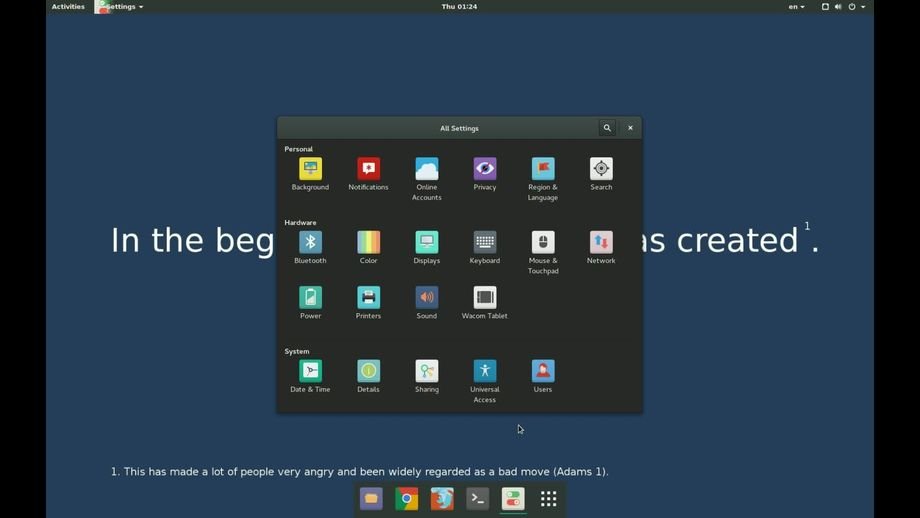Select the Privacy settings icon
The width and height of the screenshot is (920, 518).
click(x=485, y=170)
